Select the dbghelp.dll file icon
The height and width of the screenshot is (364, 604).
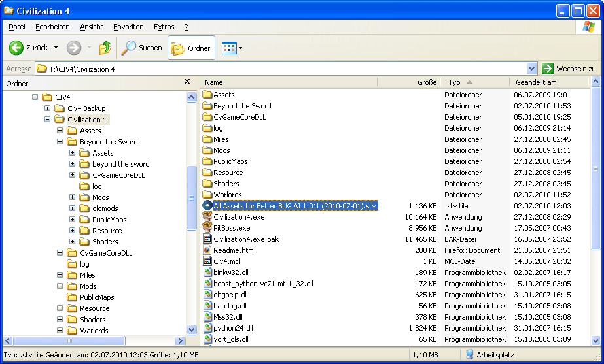[x=207, y=295]
